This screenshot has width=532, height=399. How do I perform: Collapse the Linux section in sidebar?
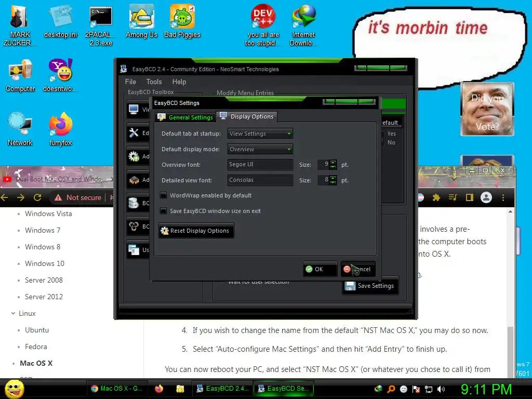(13, 313)
